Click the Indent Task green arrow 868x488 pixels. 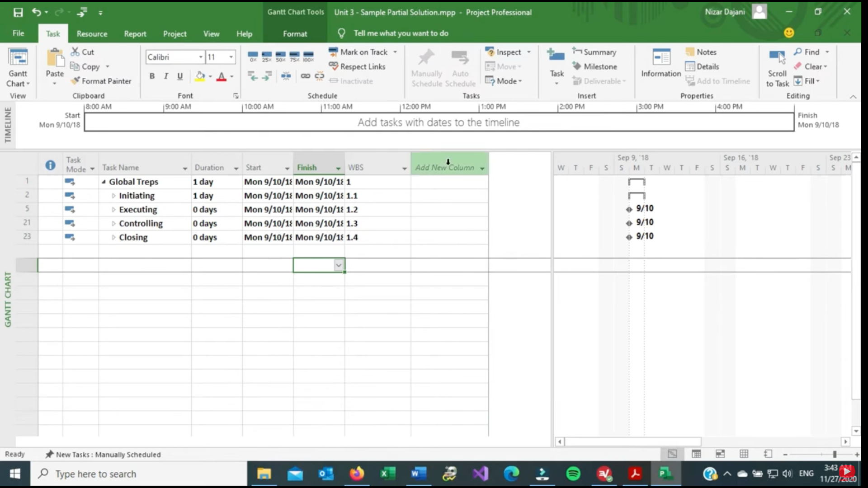click(267, 76)
